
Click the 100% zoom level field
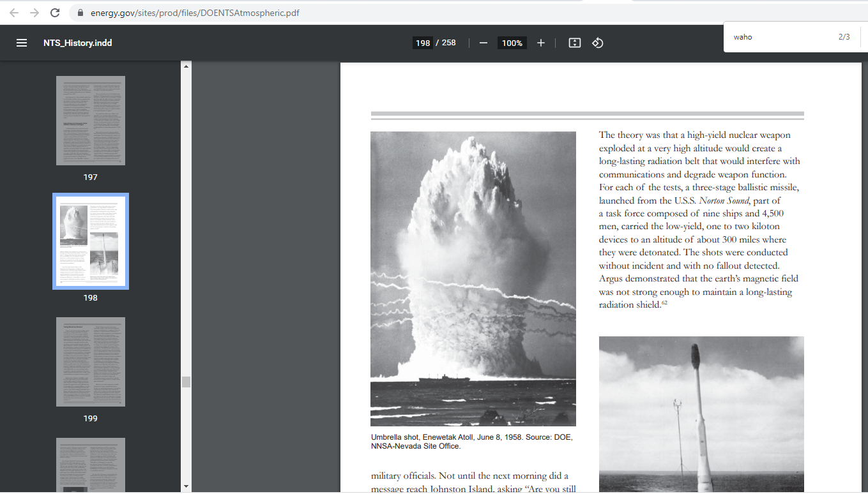(x=512, y=43)
